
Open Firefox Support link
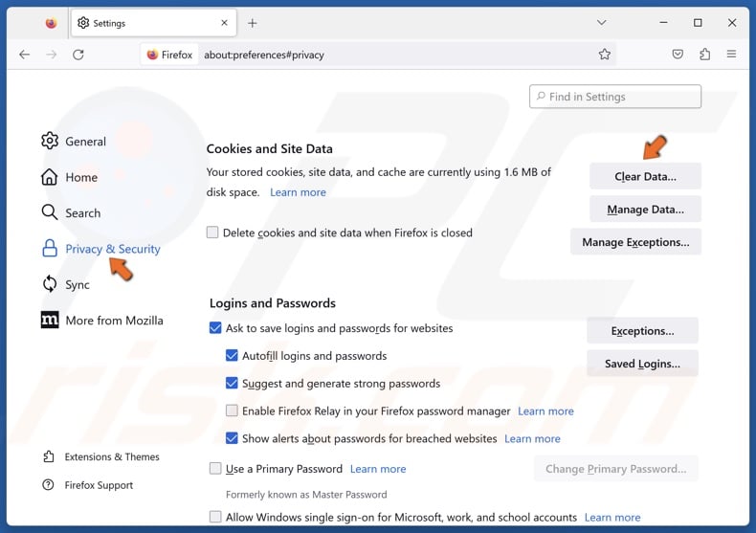tap(88, 485)
